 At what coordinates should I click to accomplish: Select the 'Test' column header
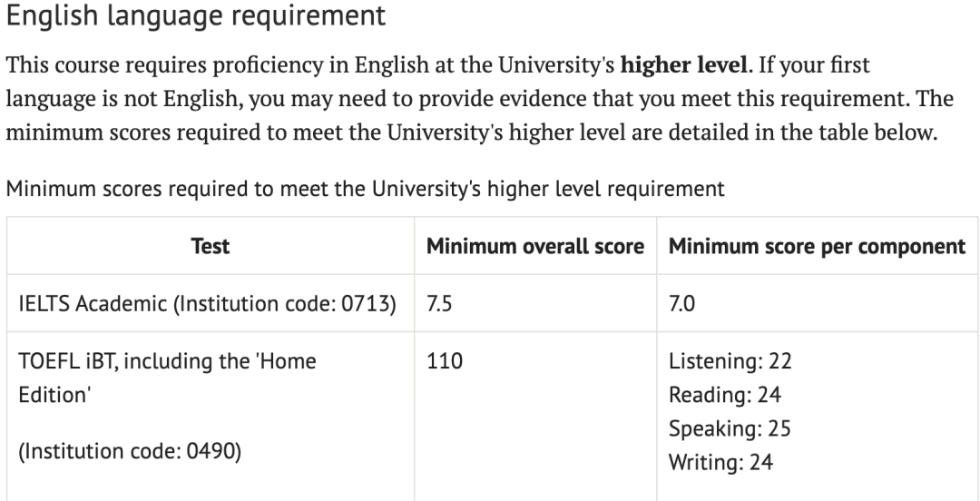pos(210,246)
